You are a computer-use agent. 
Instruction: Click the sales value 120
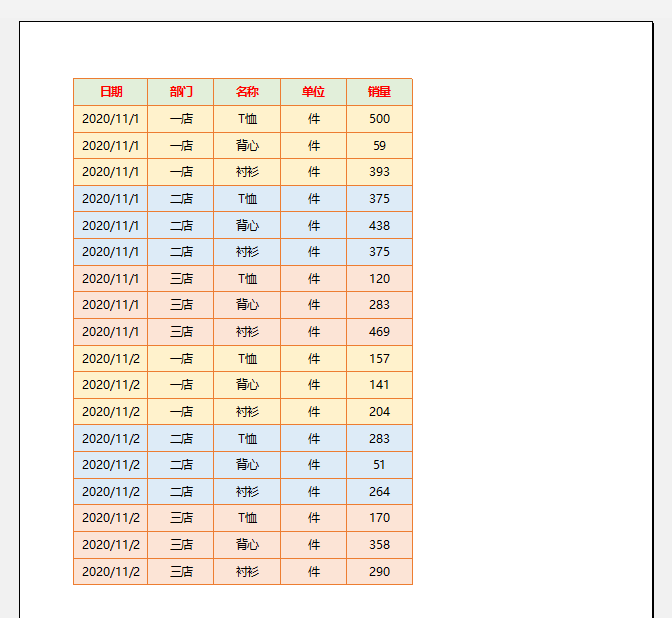click(x=379, y=279)
